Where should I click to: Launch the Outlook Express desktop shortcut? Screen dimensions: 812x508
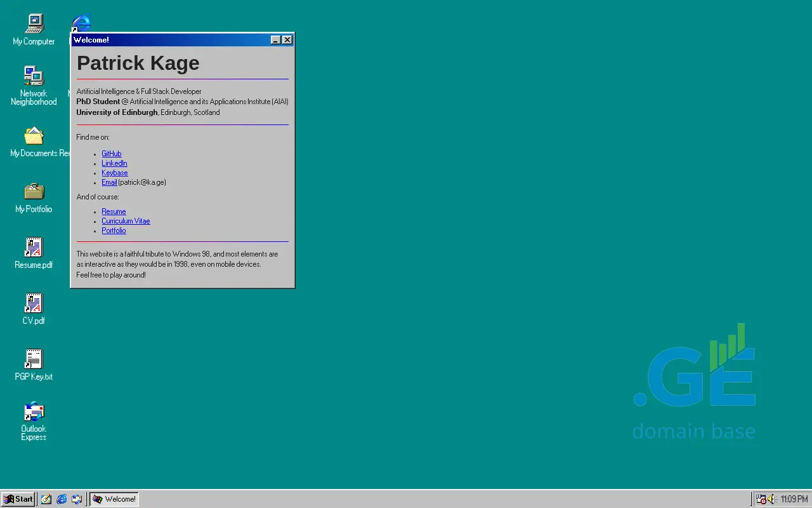tap(34, 412)
